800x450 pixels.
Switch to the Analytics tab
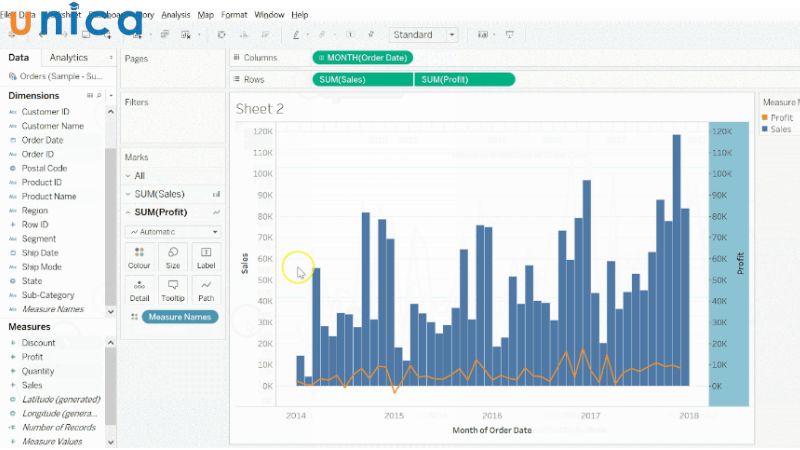coord(69,58)
